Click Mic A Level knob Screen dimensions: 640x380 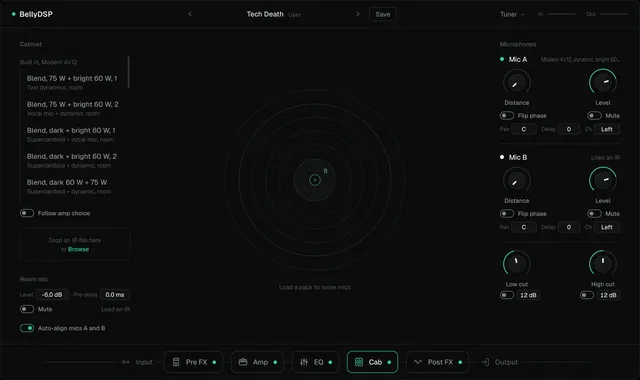(603, 83)
